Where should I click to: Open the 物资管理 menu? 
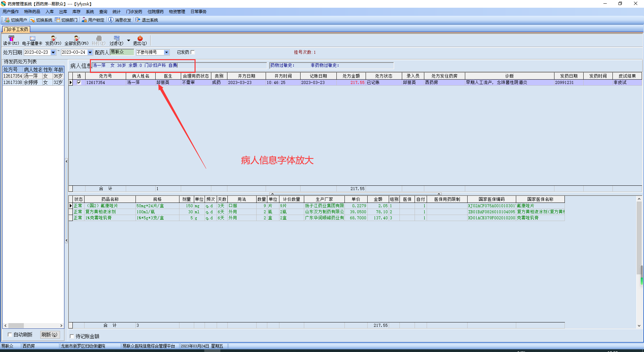177,12
